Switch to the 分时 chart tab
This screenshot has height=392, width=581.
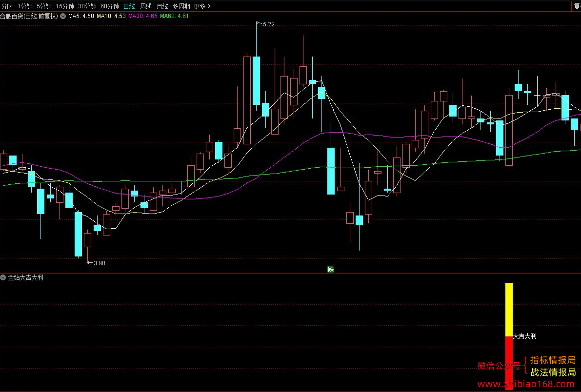pos(7,6)
